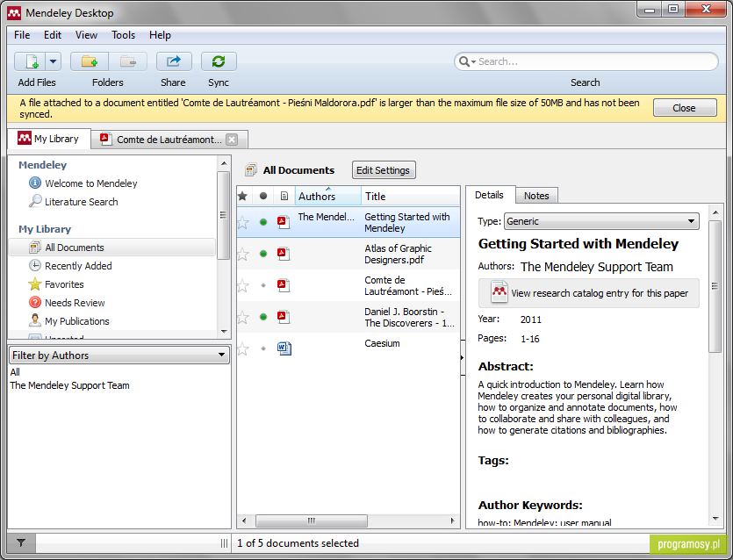Select All in the authors filter list

(x=15, y=372)
